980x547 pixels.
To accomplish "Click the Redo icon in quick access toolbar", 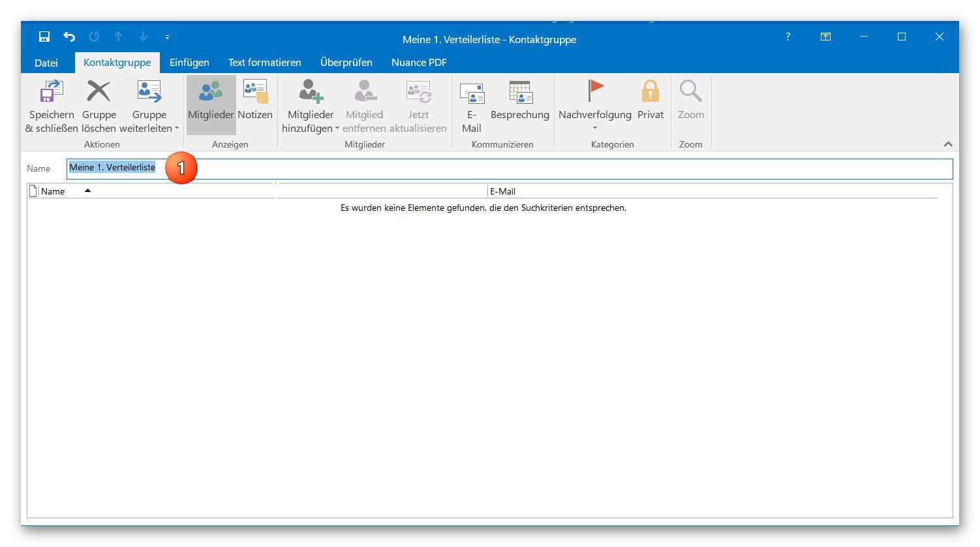I will pyautogui.click(x=94, y=37).
